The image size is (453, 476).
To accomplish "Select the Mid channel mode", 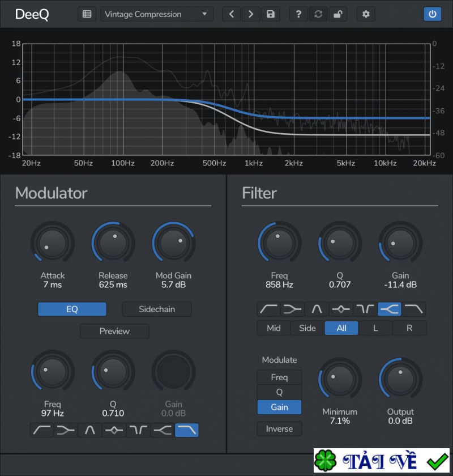I will (x=273, y=328).
